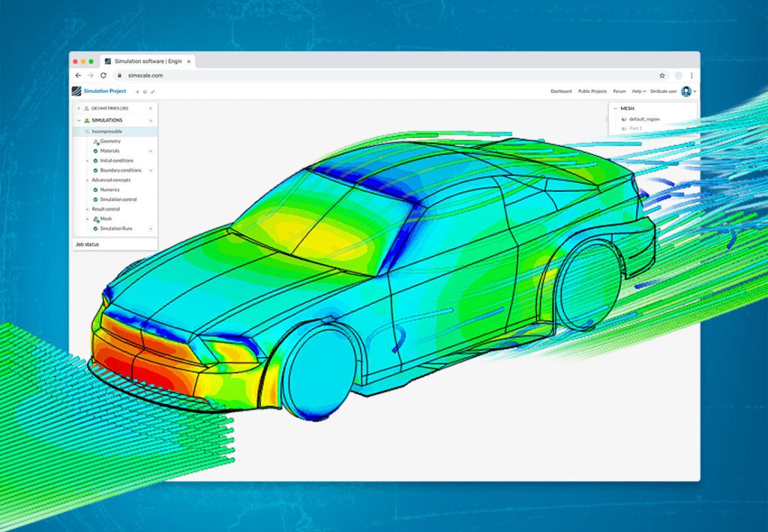Select the Geometry icon under Incompressible

[x=97, y=142]
